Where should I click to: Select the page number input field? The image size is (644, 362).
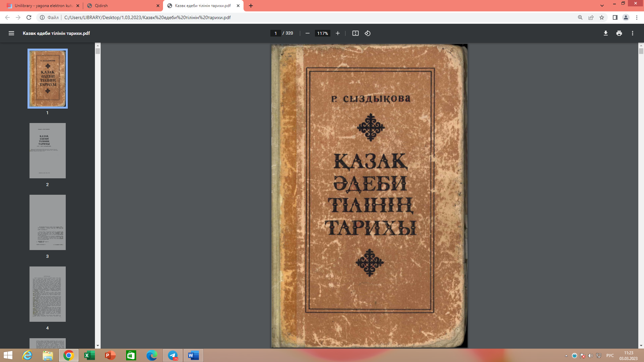[276, 33]
